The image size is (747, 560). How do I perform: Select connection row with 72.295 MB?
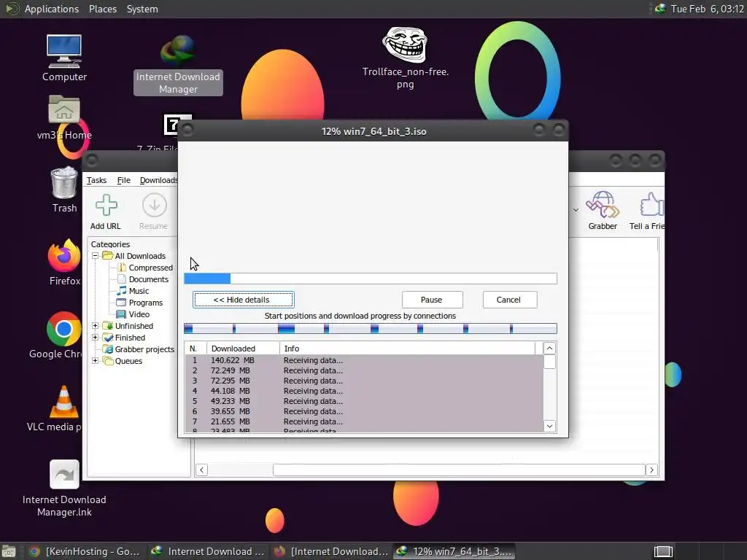pyautogui.click(x=364, y=381)
